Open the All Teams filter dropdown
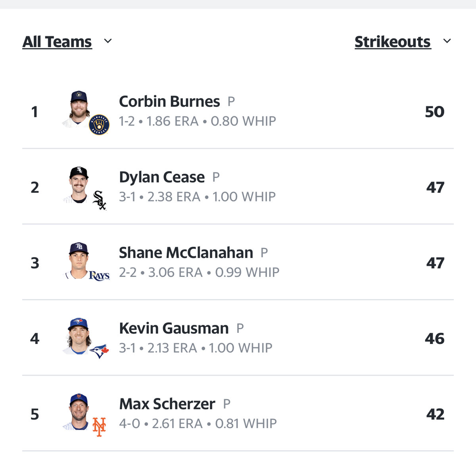 (57, 42)
